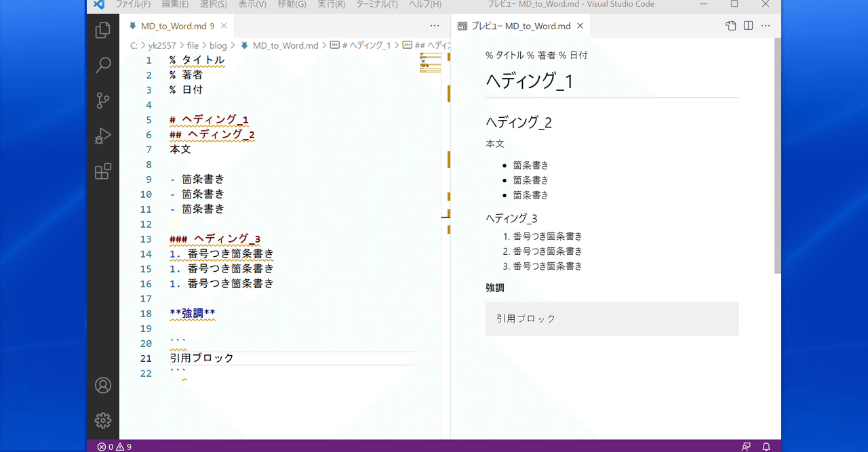The height and width of the screenshot is (452, 868).
Task: Open the 編集(E) menu
Action: point(175,5)
